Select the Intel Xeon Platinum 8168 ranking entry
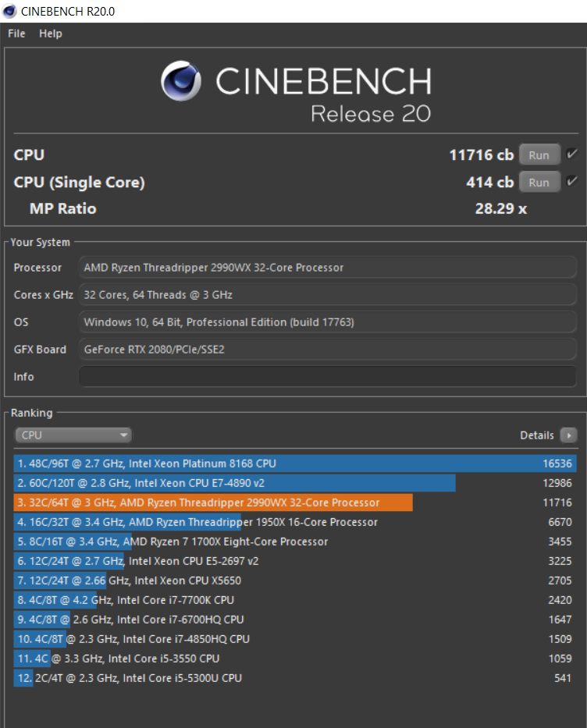Screen dimensions: 587x728 [x=234, y=463]
